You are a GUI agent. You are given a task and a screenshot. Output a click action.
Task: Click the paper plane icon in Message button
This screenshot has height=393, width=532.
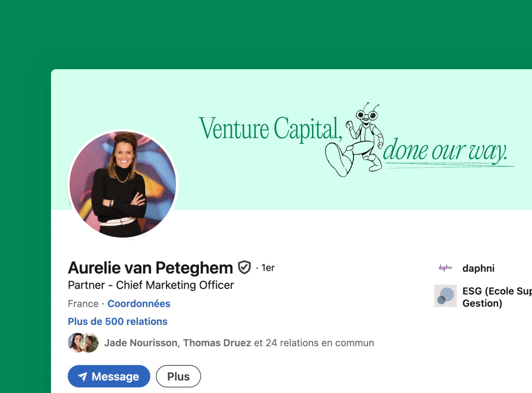tap(83, 376)
